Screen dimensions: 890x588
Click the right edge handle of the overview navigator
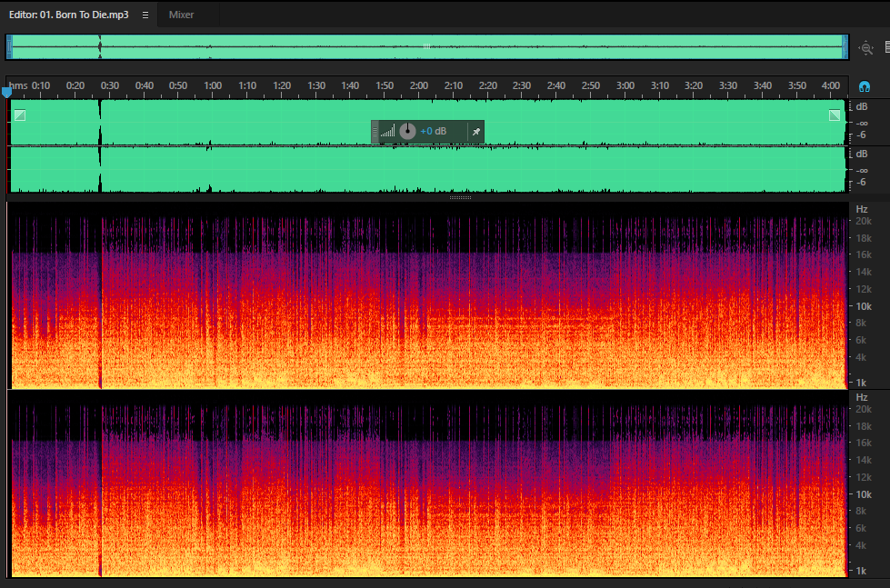click(845, 46)
